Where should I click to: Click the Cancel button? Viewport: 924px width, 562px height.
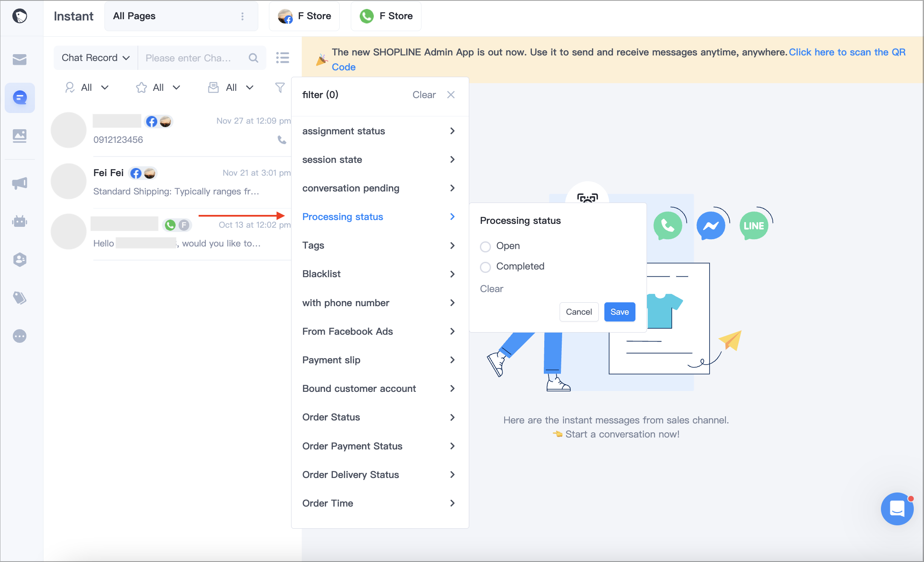[579, 312]
